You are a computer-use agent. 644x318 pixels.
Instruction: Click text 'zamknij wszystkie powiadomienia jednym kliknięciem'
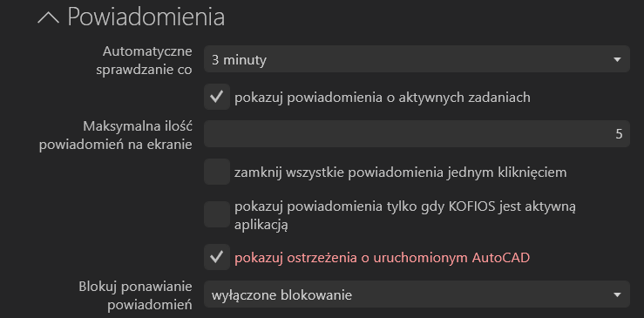pos(401,173)
